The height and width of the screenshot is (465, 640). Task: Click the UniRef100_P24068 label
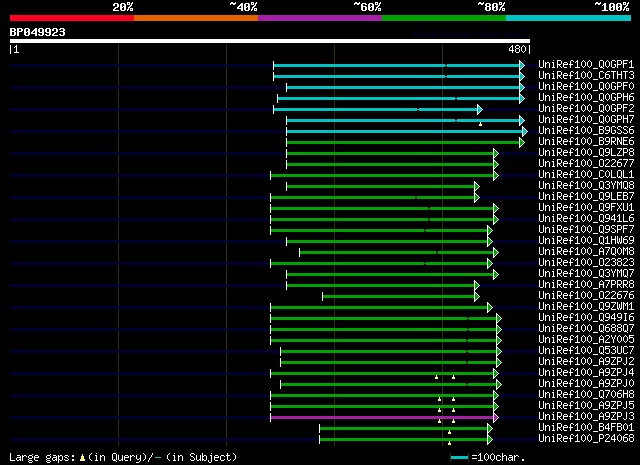(x=586, y=439)
